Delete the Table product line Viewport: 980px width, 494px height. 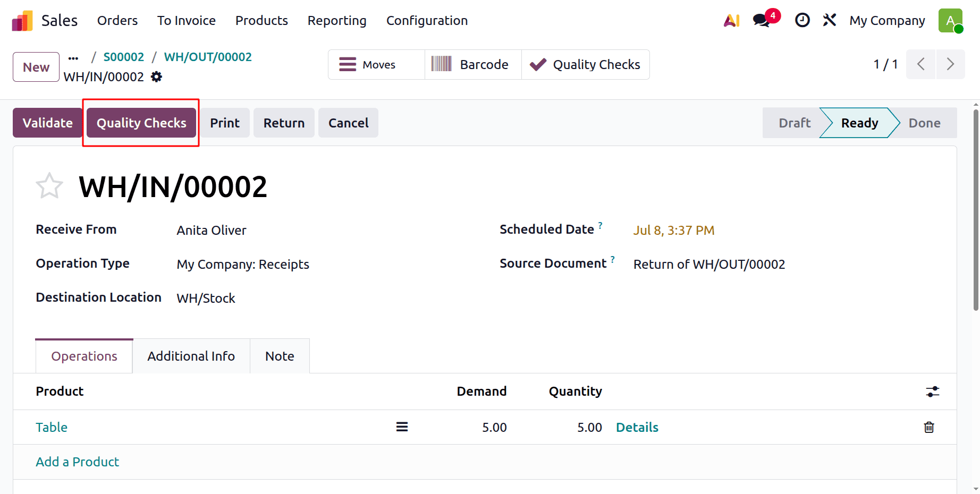pos(929,427)
